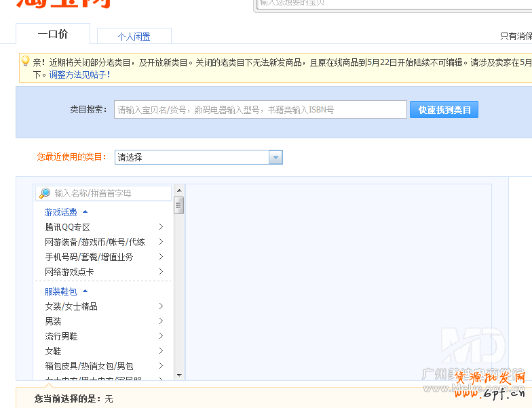Click the 输入名称/拼音首字母 filter field
Viewport: 532px width, 408px height.
[109, 193]
